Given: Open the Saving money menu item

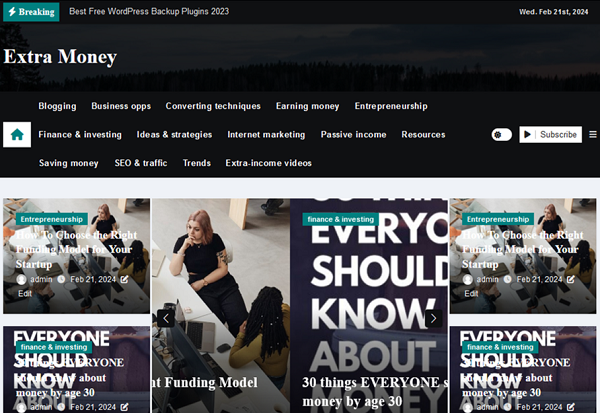Looking at the screenshot, I should click(x=68, y=163).
